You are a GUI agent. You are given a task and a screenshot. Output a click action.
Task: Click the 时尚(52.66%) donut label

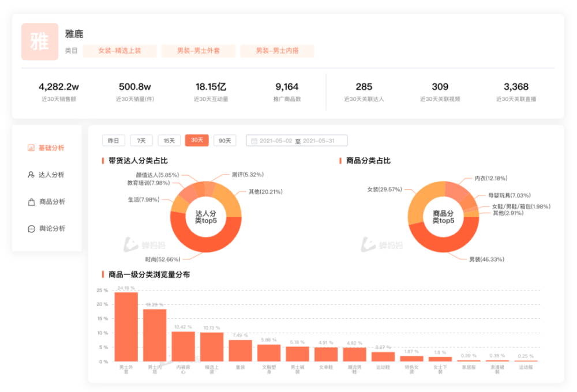(x=163, y=259)
